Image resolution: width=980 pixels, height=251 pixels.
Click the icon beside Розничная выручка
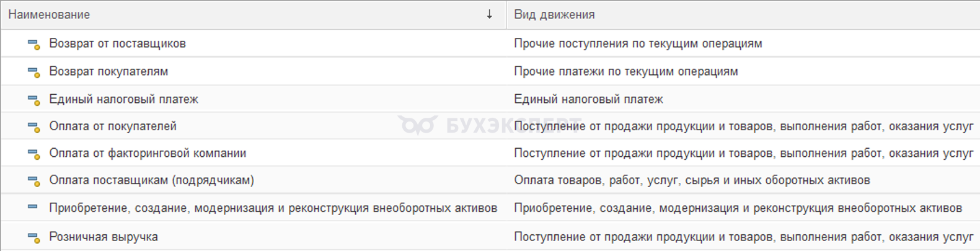pos(33,237)
